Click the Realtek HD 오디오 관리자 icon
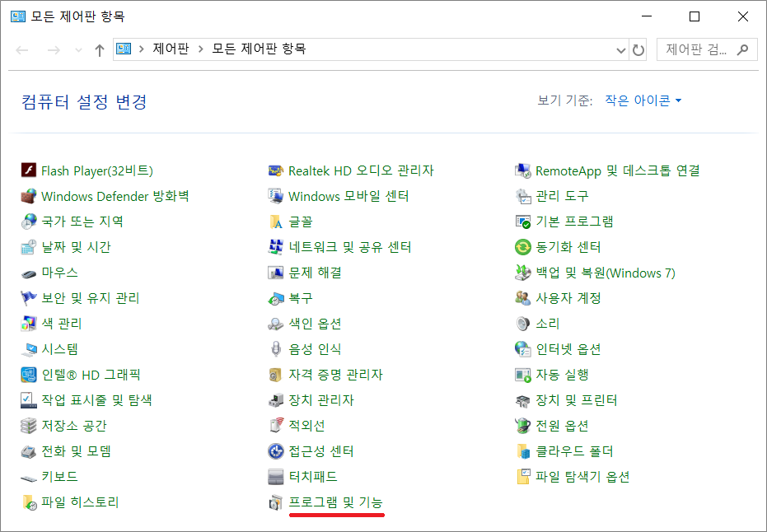The image size is (767, 532). 276,170
